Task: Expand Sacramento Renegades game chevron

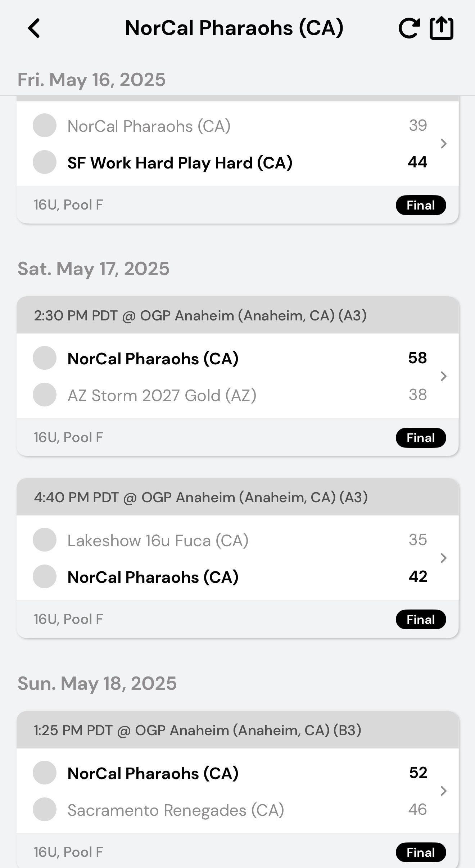Action: tap(444, 791)
